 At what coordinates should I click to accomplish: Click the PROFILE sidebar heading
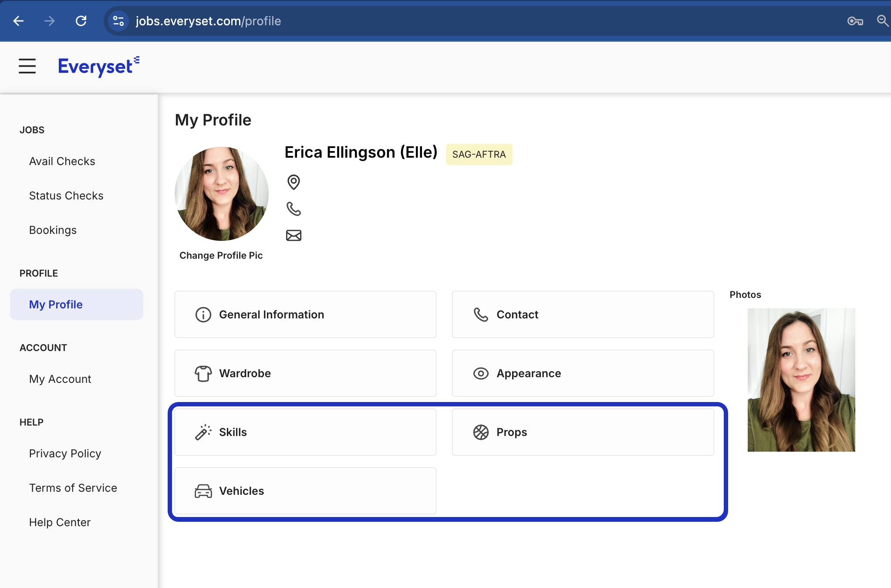(39, 273)
